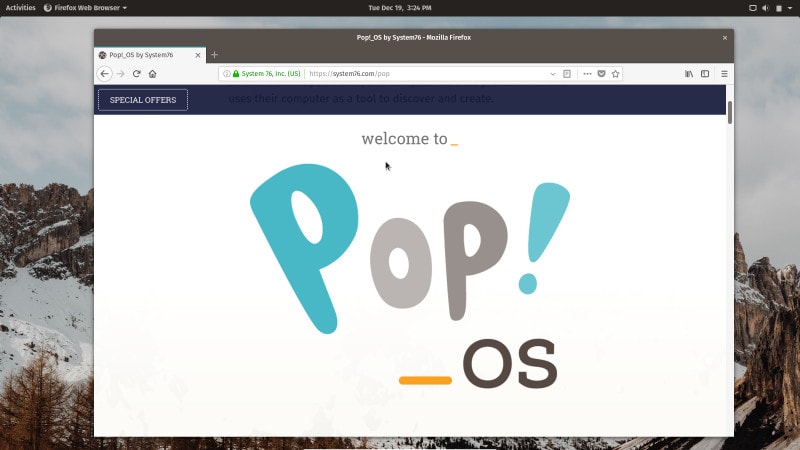Bookmark this page with the star
This screenshot has width=800, height=450.
[x=615, y=74]
